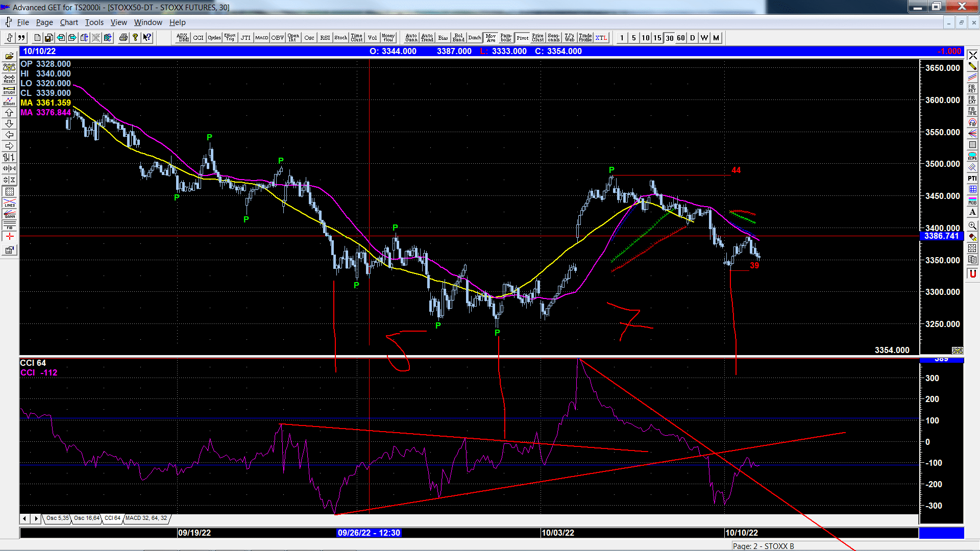Switch to Monthly (M) timeframe
Viewport: 980px width, 551px height.
pos(716,38)
